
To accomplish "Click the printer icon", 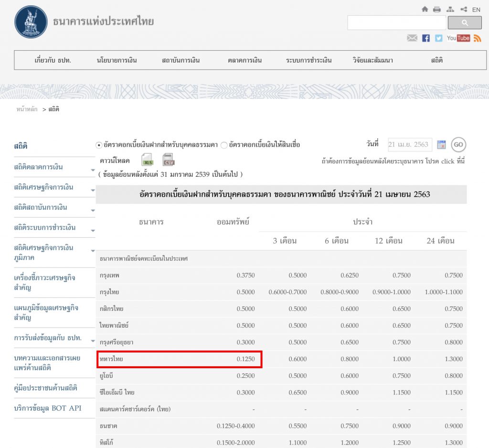I will coord(437,10).
